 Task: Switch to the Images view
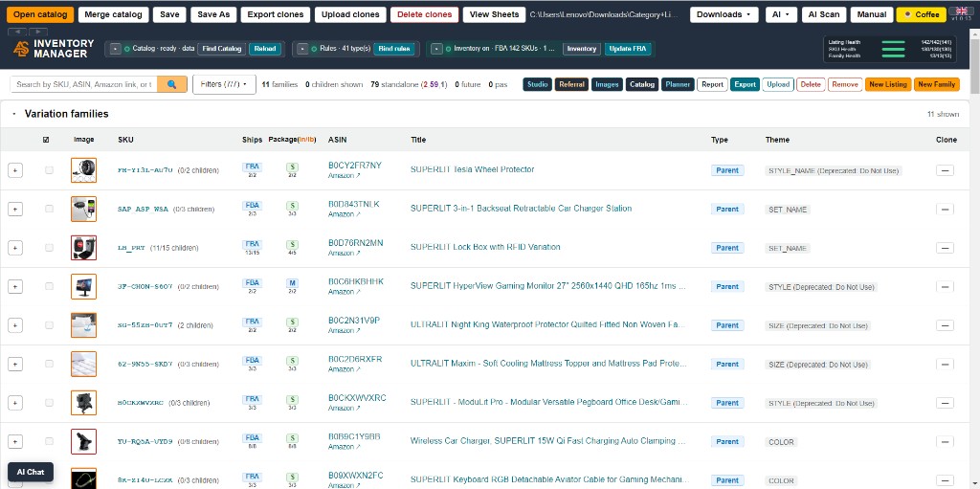(607, 84)
